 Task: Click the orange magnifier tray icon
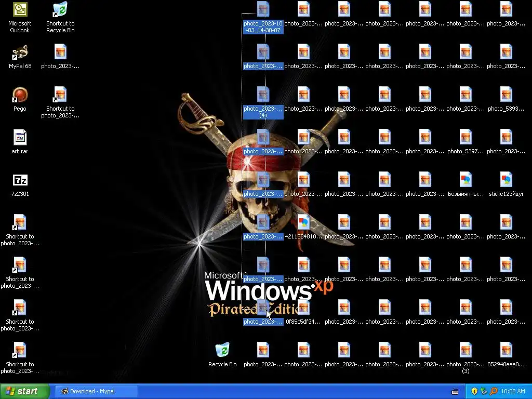(494, 391)
